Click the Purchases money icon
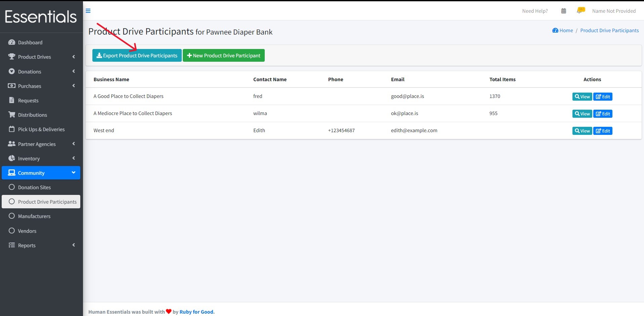The height and width of the screenshot is (316, 644). click(12, 86)
